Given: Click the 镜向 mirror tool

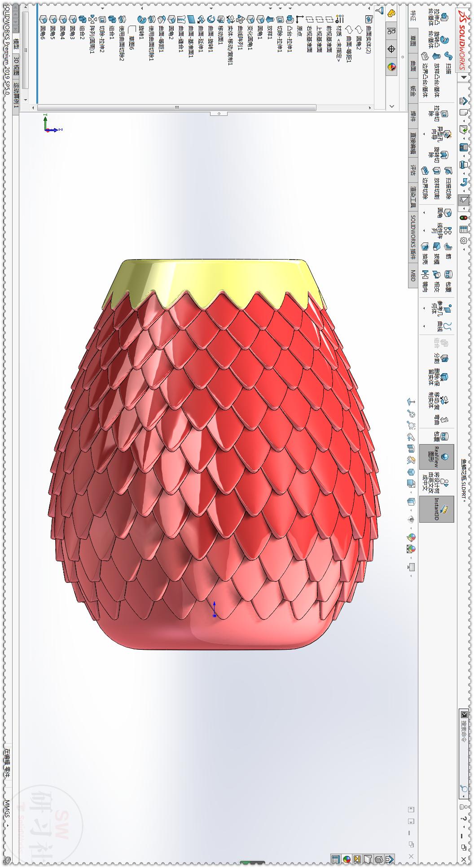Looking at the screenshot, I should point(425,280).
